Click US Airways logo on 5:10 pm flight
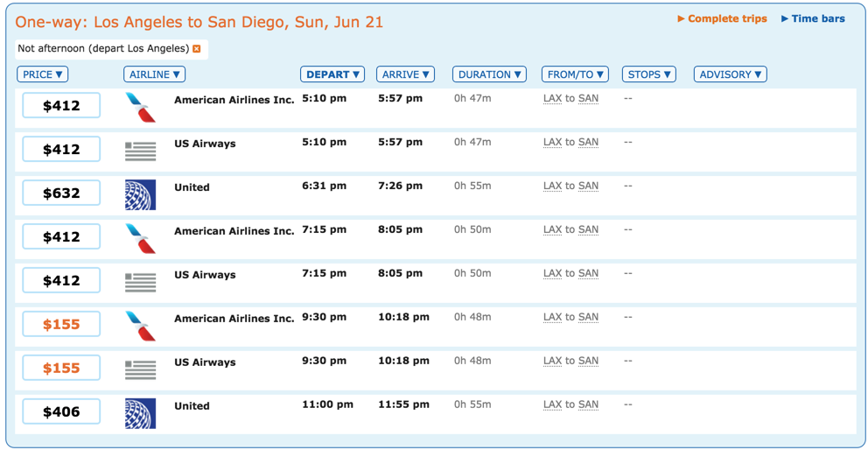The width and height of the screenshot is (868, 450). (140, 151)
